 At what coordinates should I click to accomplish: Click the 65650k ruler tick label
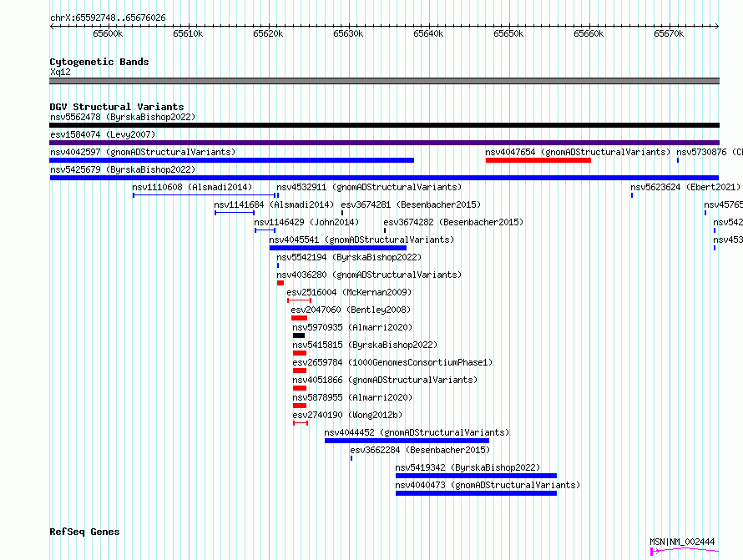pos(508,33)
